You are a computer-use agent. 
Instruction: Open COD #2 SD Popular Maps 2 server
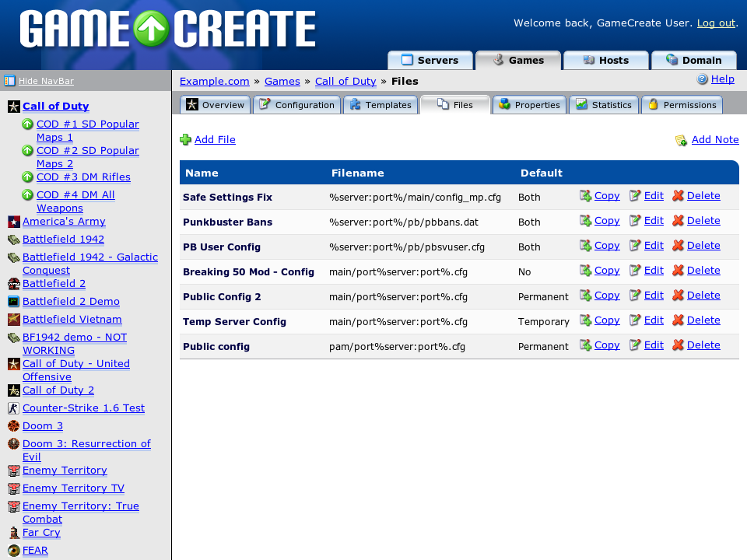tap(88, 157)
